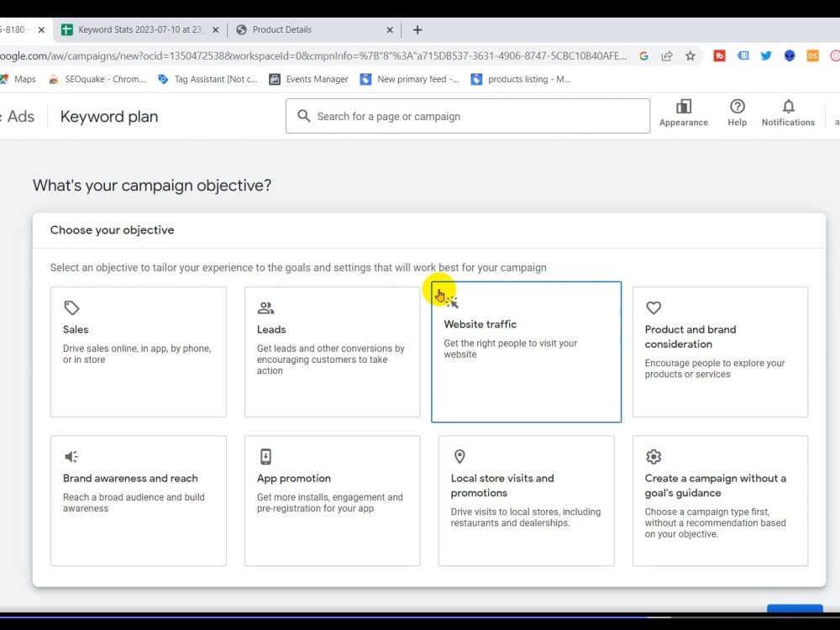
Task: Open the products listing bookmark
Action: pos(521,79)
